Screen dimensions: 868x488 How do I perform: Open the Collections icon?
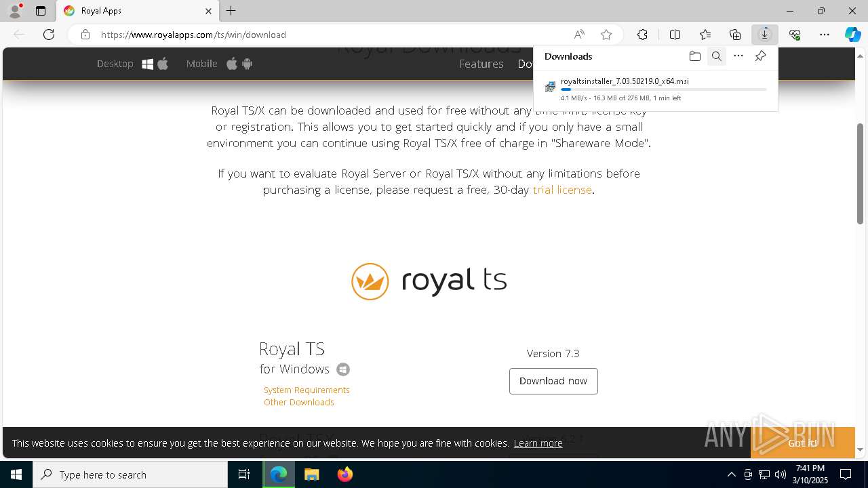point(735,35)
